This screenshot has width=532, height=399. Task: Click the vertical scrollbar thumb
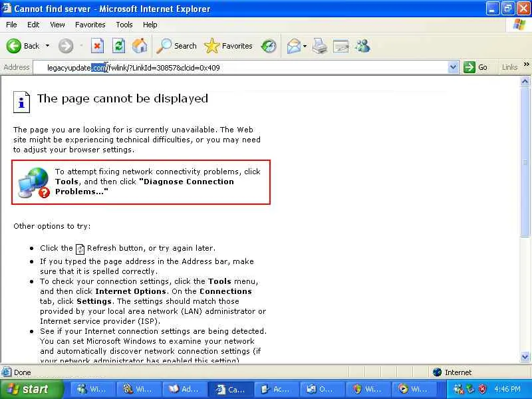tap(525, 162)
